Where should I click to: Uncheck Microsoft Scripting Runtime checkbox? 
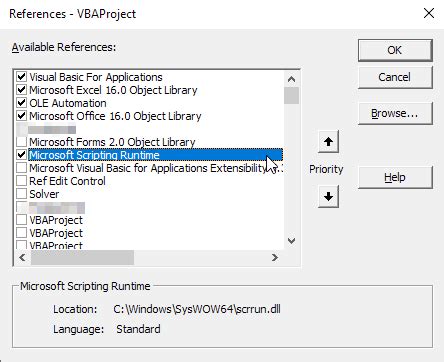coord(22,155)
